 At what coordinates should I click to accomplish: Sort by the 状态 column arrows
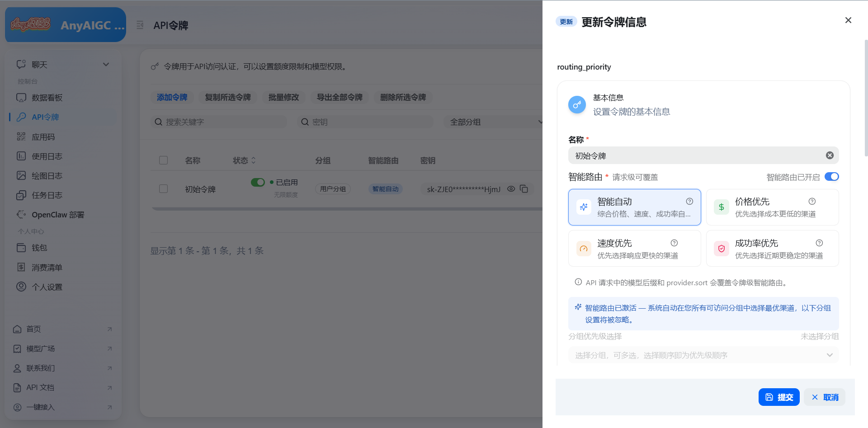coord(253,160)
